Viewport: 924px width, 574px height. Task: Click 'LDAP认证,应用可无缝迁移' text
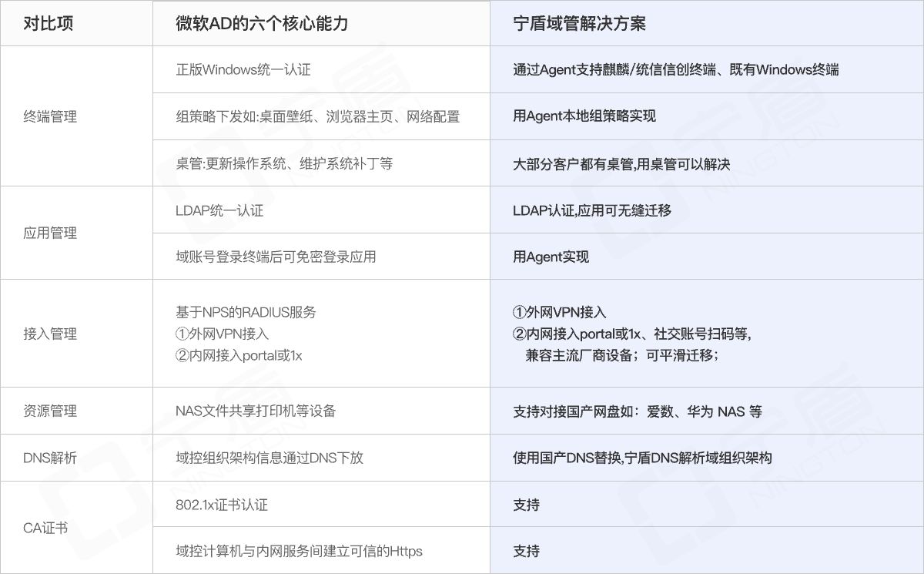point(592,210)
